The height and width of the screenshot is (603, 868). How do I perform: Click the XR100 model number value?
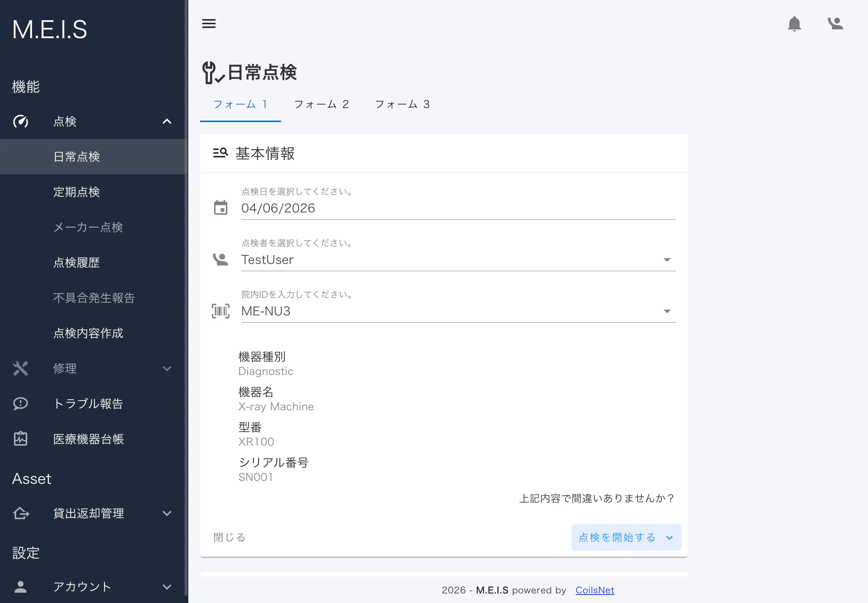click(x=256, y=442)
